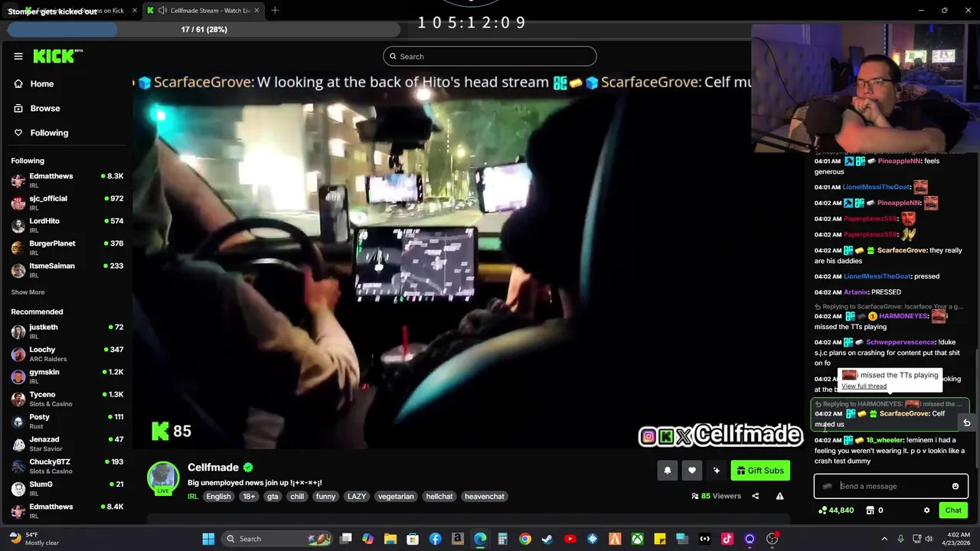The height and width of the screenshot is (551, 980).
Task: Click the vegetarian tag
Action: 396,497
